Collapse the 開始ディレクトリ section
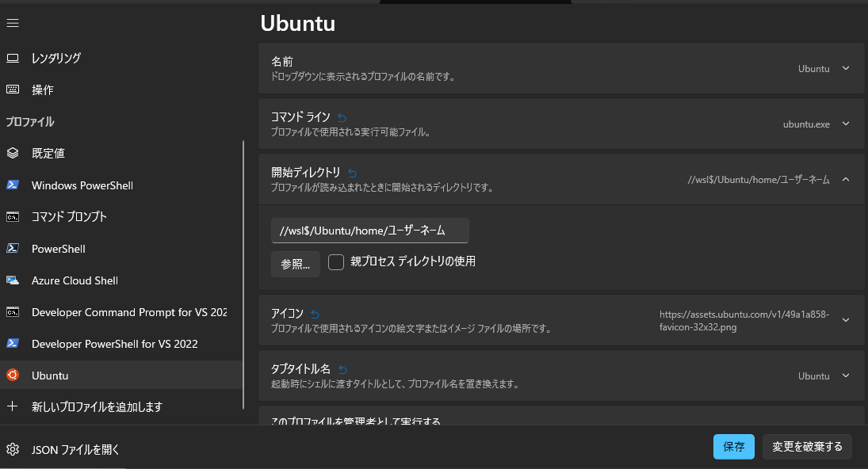The width and height of the screenshot is (868, 469). click(845, 179)
